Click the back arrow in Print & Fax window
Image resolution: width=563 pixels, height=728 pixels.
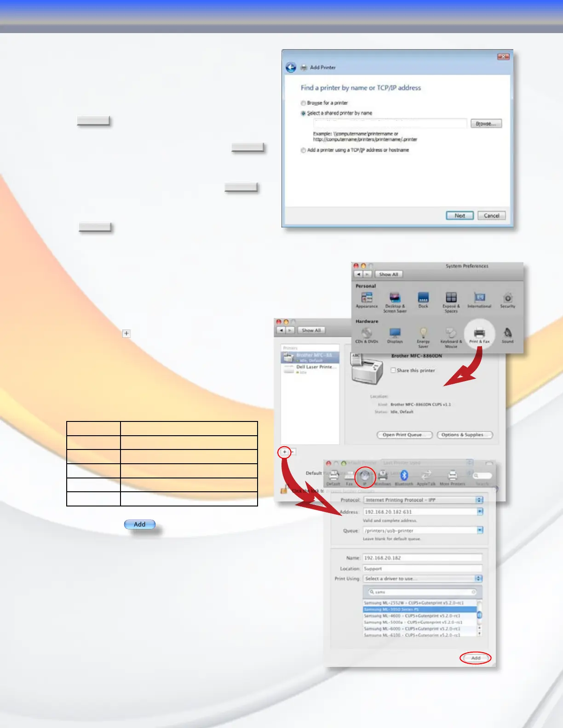click(x=281, y=330)
